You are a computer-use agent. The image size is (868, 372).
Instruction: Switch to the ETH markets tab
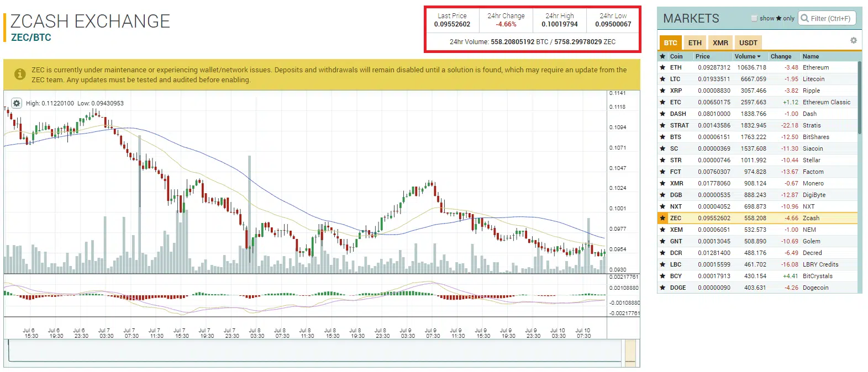click(695, 42)
